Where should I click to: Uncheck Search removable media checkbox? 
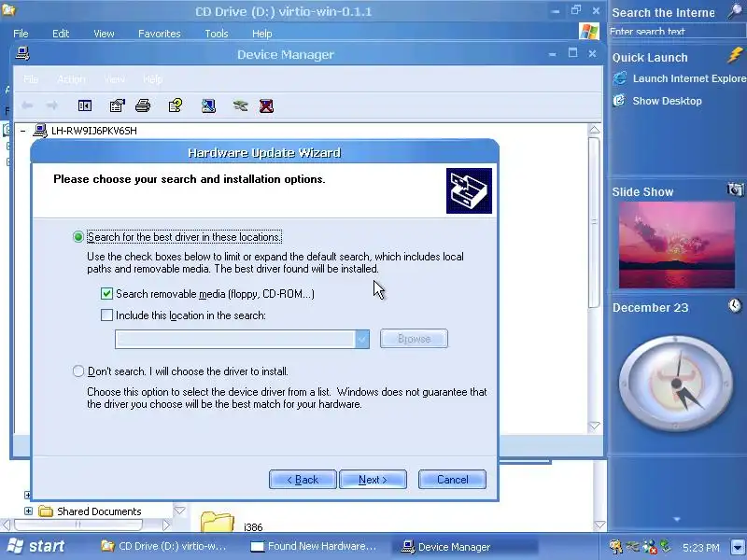[106, 293]
